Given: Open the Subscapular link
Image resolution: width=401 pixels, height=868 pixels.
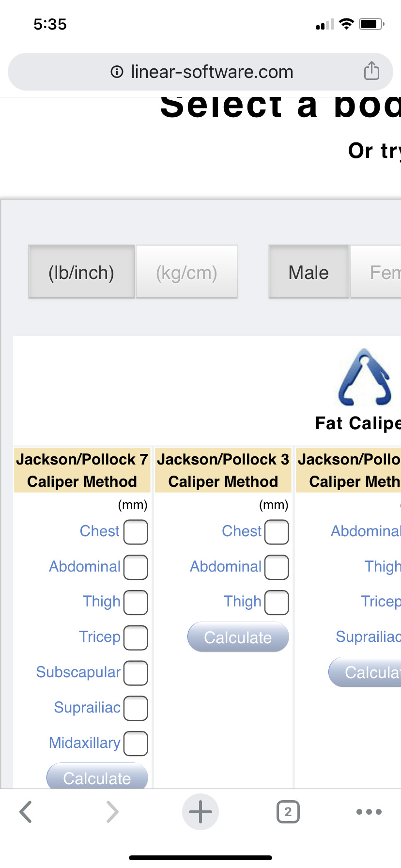Looking at the screenshot, I should (78, 672).
